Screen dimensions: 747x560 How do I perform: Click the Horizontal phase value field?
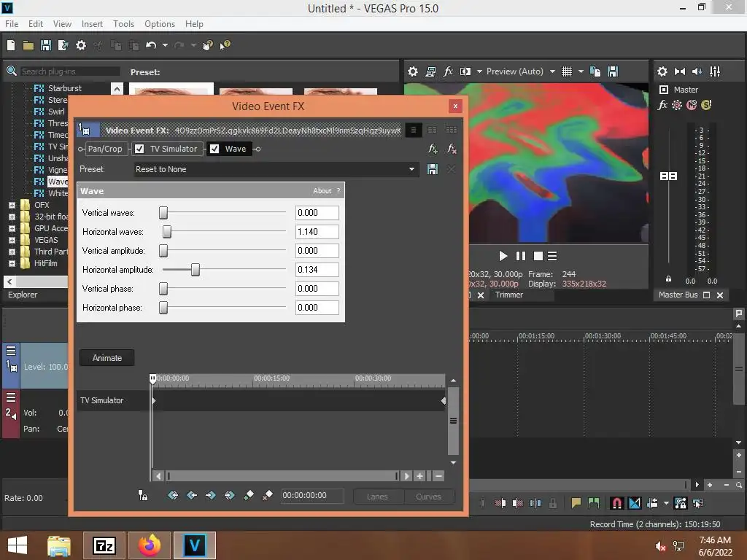click(317, 308)
